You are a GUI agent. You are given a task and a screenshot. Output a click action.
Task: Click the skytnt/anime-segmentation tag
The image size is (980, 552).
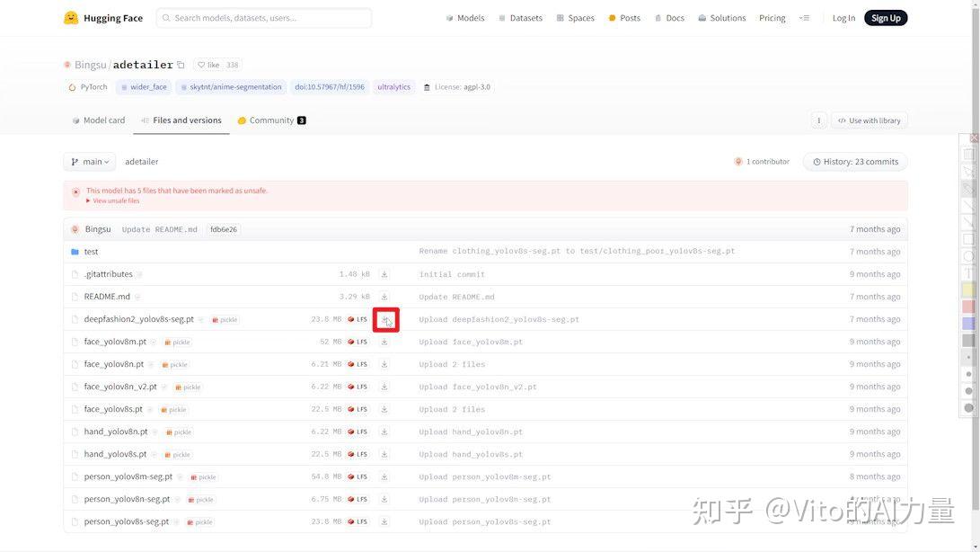[231, 87]
